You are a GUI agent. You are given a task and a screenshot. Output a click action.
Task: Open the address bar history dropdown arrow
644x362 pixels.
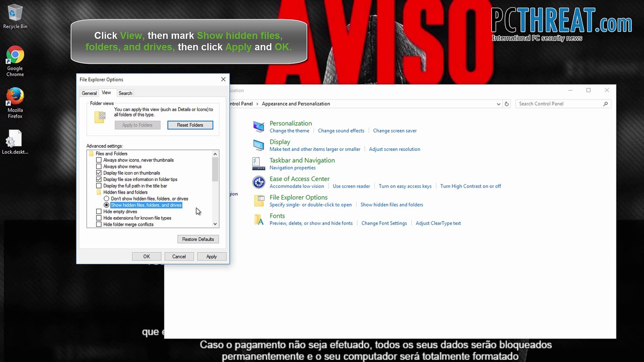[x=499, y=104]
